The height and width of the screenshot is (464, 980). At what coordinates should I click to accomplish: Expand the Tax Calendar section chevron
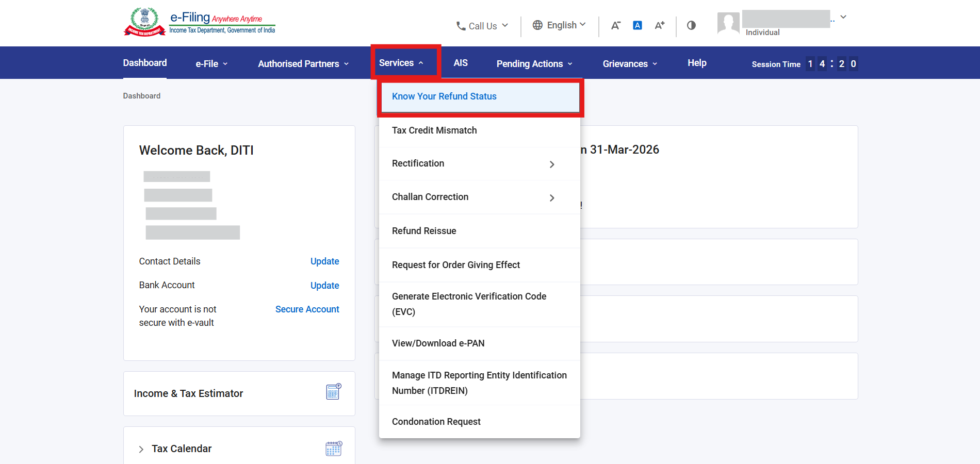pos(141,449)
